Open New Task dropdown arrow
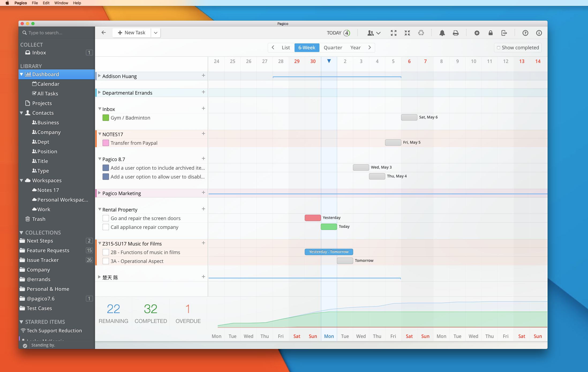 tap(156, 33)
